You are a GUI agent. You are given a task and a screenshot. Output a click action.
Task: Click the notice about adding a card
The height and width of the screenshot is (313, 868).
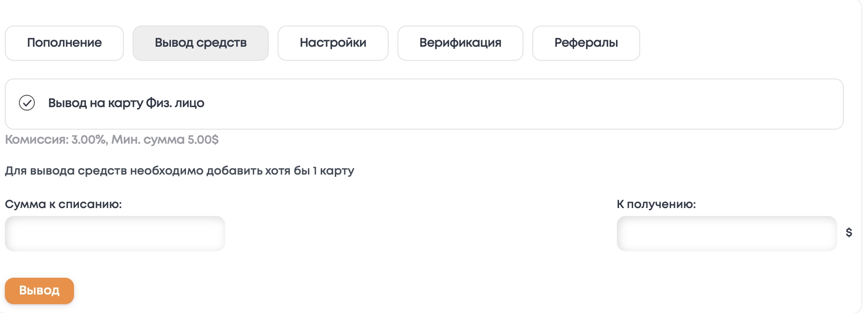[x=179, y=171]
